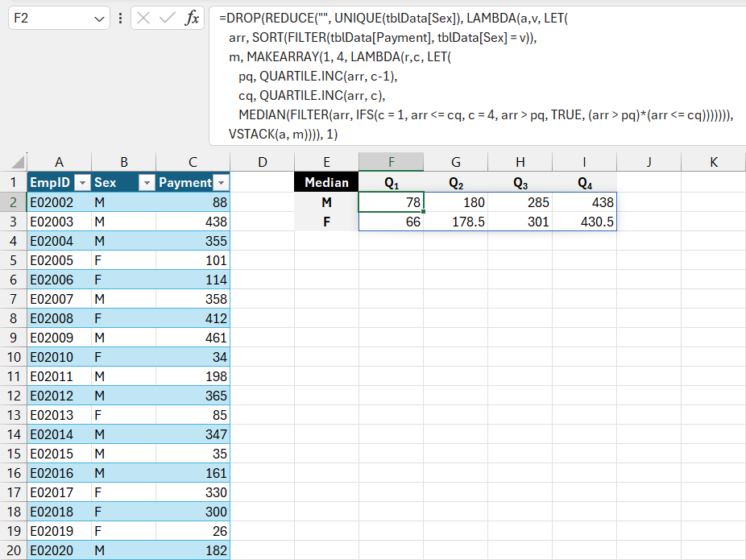Screen dimensions: 746x560
Task: Open the EmpID column filter dropdown
Action: [81, 183]
